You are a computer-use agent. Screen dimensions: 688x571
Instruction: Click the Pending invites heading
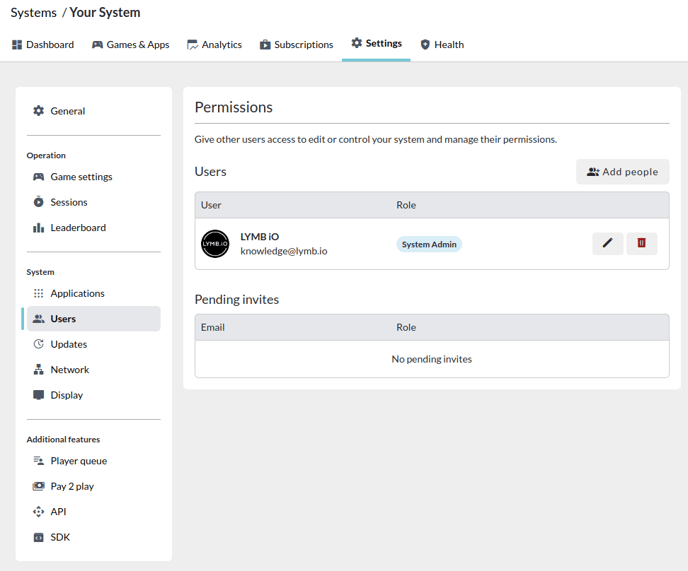pos(236,300)
